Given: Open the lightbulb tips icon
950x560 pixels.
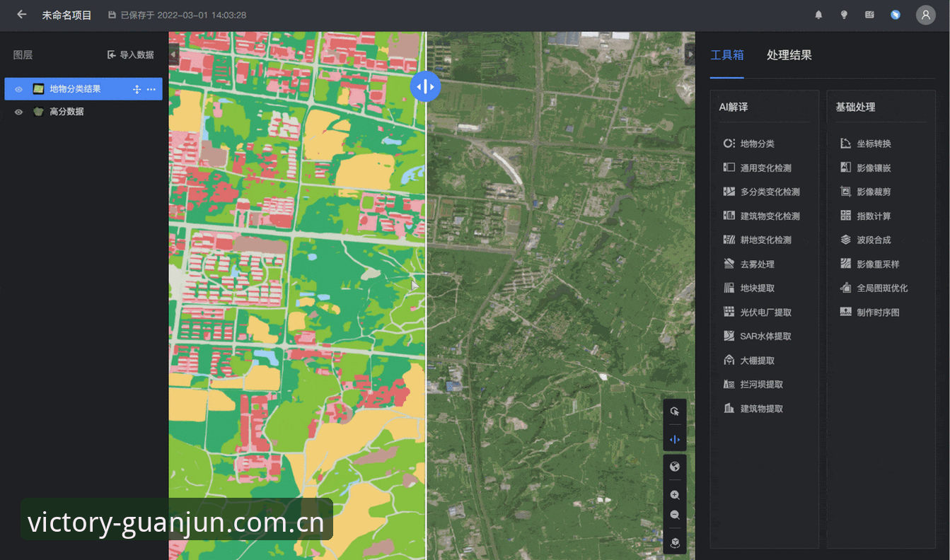Looking at the screenshot, I should click(x=844, y=15).
